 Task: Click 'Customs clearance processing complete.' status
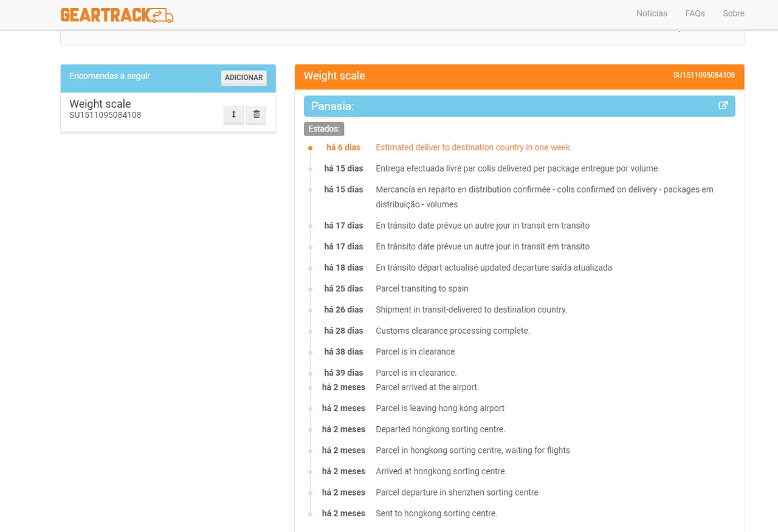point(453,331)
